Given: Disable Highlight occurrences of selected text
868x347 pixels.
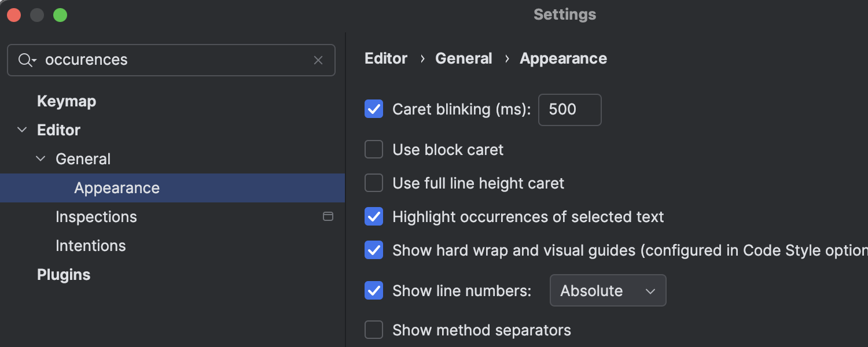Looking at the screenshot, I should click(x=374, y=217).
